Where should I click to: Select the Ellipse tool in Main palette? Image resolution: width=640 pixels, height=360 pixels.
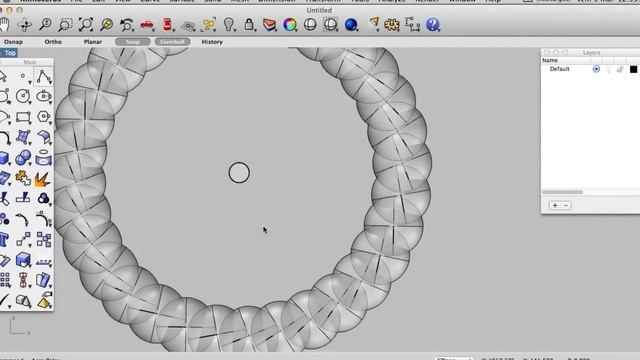tap(43, 96)
